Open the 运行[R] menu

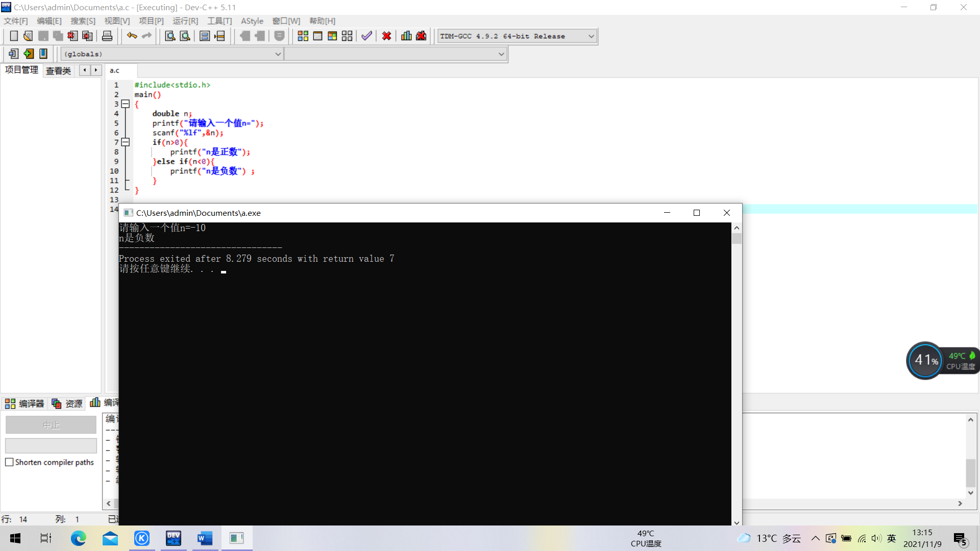point(185,21)
